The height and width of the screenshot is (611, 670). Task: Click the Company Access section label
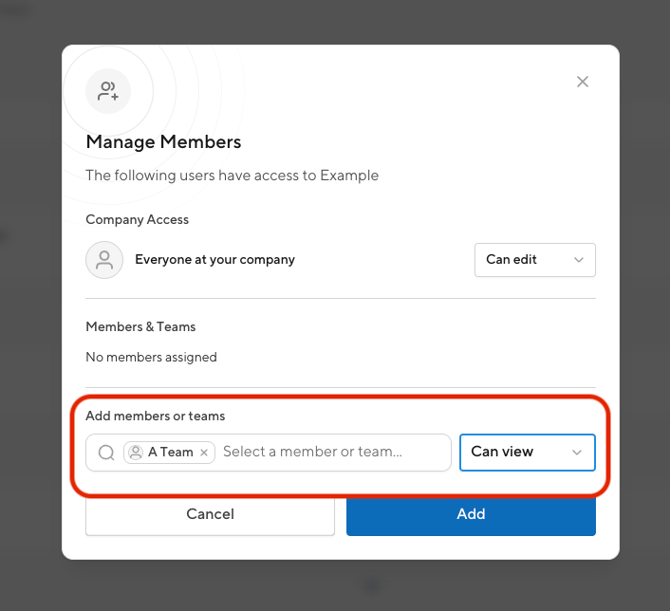137,220
